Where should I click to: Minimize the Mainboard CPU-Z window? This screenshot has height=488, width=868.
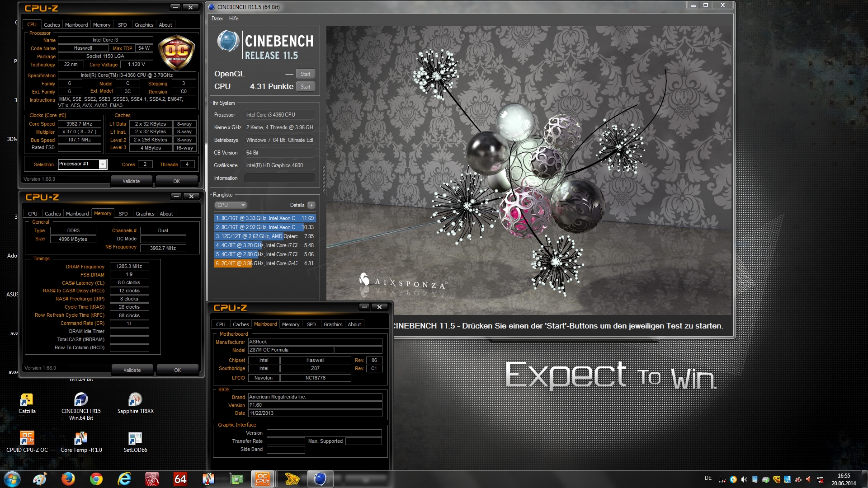point(364,307)
